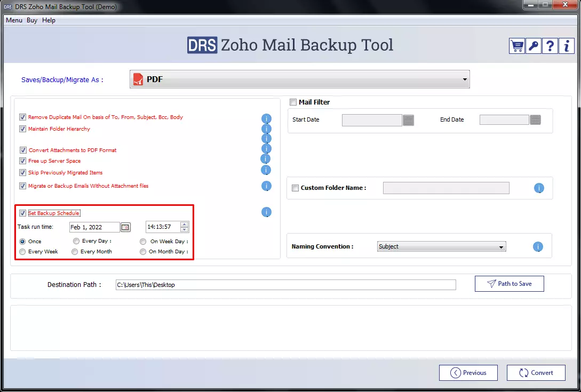Open info icon for Naming Convention

click(x=538, y=247)
